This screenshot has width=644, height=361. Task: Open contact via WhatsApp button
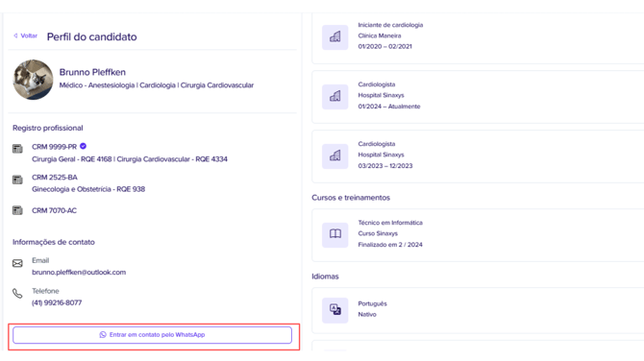(153, 335)
